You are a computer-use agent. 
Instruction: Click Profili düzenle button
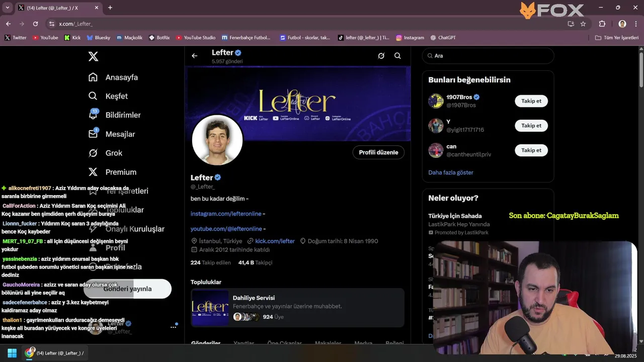(x=378, y=152)
